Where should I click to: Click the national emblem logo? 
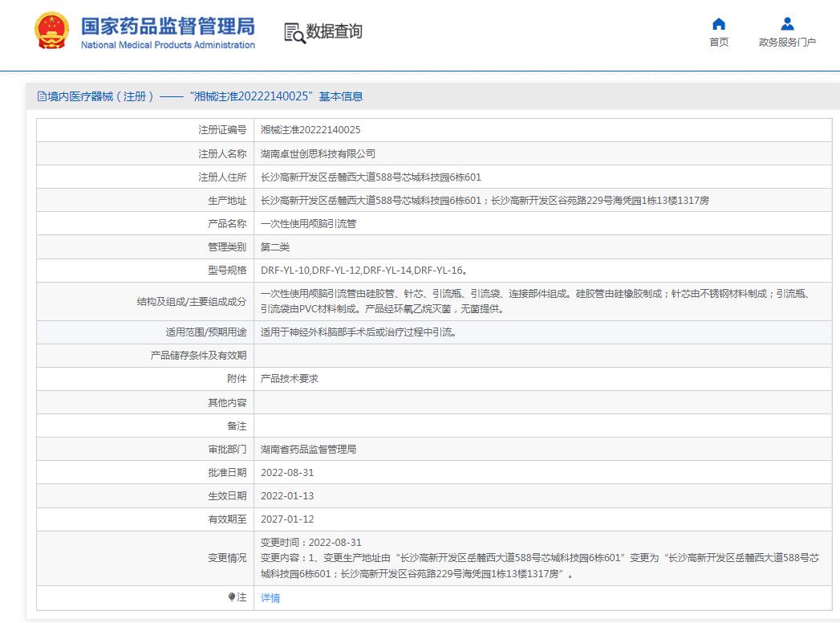coord(52,31)
